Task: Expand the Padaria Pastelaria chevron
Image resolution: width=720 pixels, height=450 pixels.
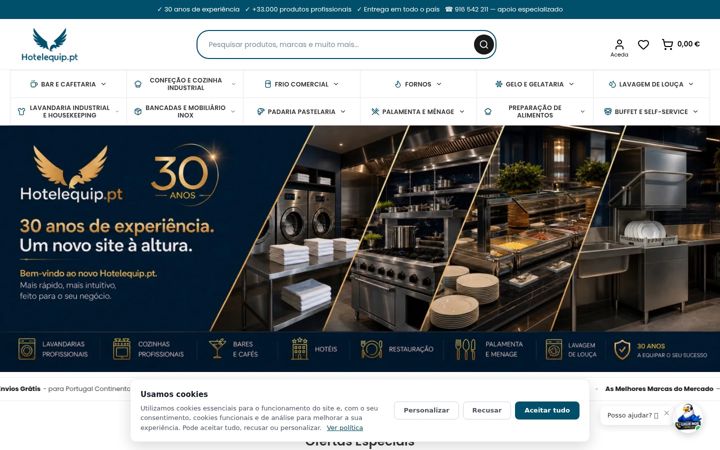Action: pos(343,112)
